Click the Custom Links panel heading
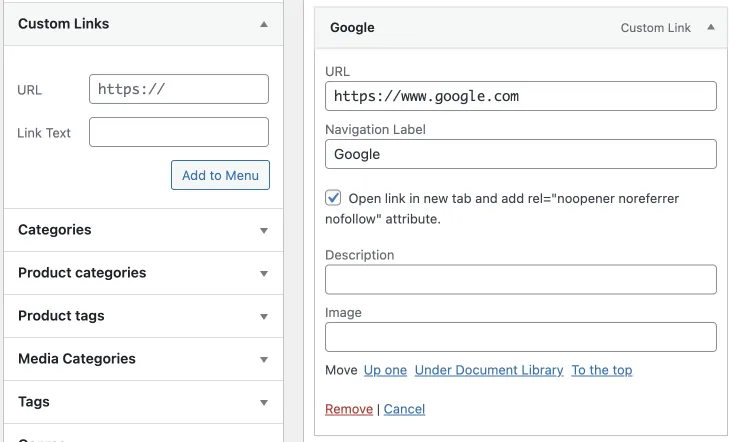 tap(64, 23)
